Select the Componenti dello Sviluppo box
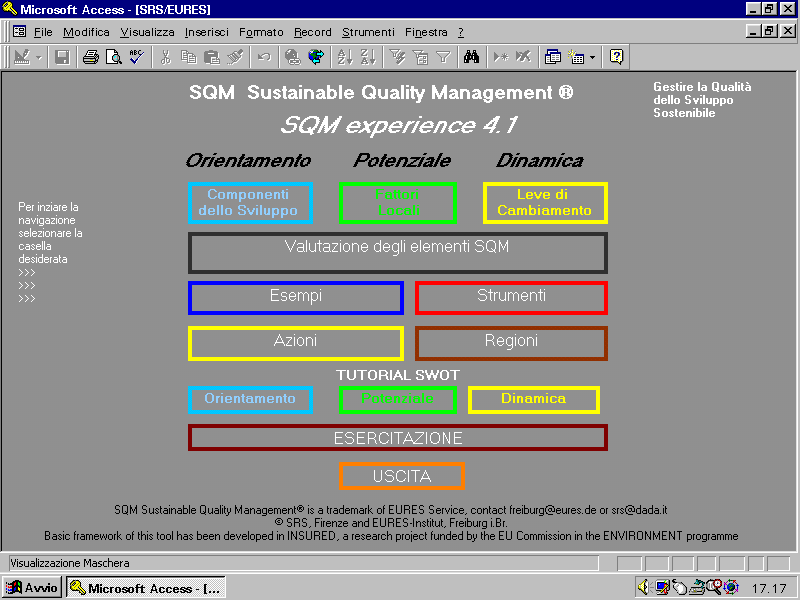Screen dimensions: 800x600 tap(250, 203)
